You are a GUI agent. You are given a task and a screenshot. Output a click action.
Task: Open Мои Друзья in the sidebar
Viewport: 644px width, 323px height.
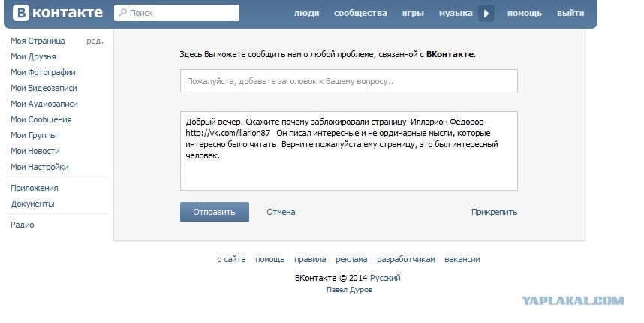(x=33, y=56)
